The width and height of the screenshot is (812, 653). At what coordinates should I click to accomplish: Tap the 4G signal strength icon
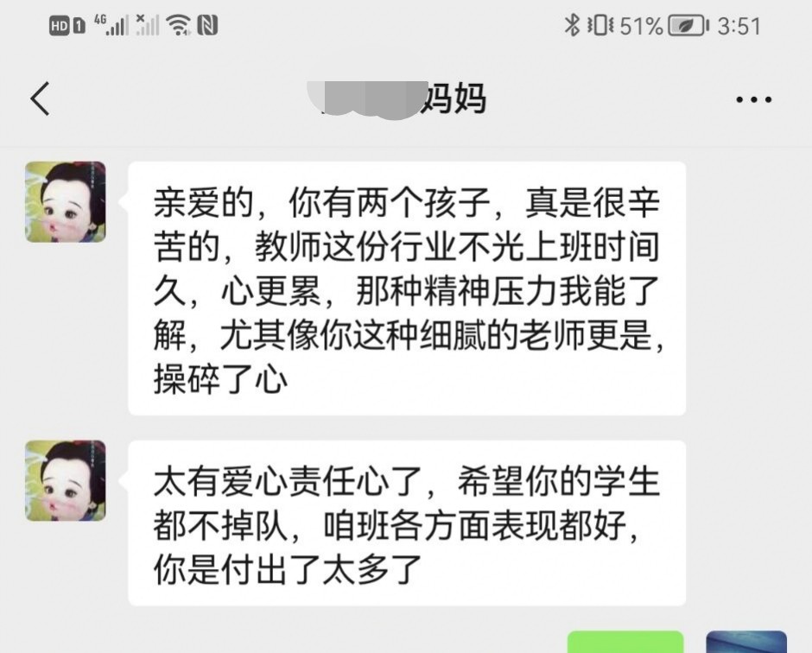coord(111,25)
